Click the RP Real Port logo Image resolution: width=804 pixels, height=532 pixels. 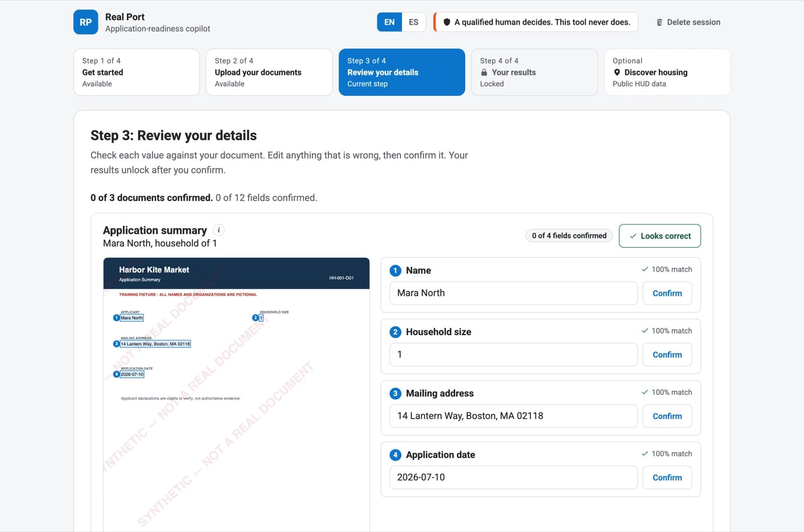85,22
